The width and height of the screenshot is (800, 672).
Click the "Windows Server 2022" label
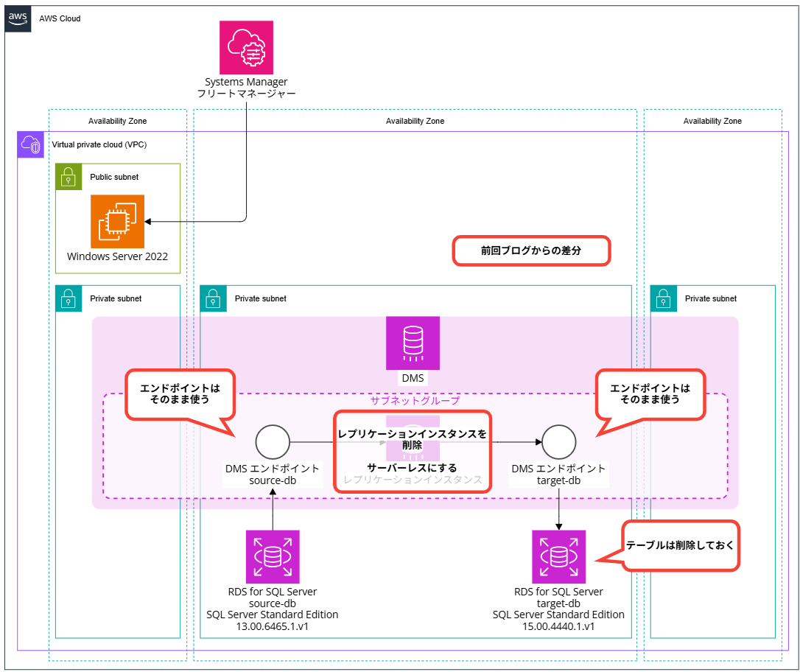[x=117, y=256]
